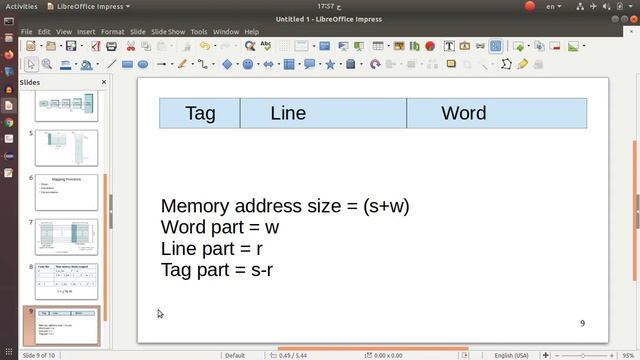The width and height of the screenshot is (640, 360).
Task: Expand the Line color dropdown arrow
Action: pyautogui.click(x=76, y=64)
